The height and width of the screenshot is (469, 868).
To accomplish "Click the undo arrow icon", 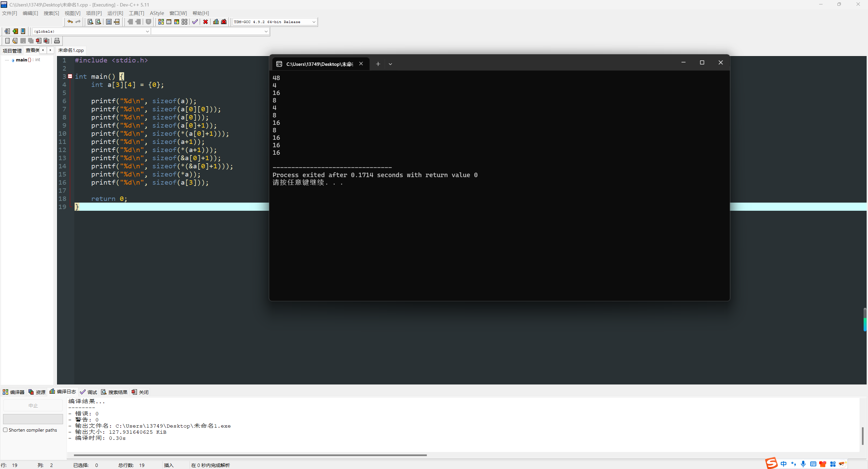I will pos(70,22).
